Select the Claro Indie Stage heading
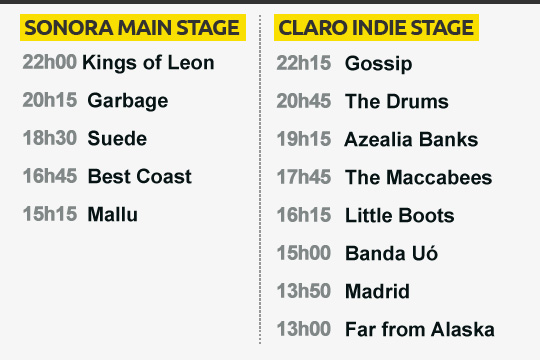The height and width of the screenshot is (360, 540). (x=376, y=28)
